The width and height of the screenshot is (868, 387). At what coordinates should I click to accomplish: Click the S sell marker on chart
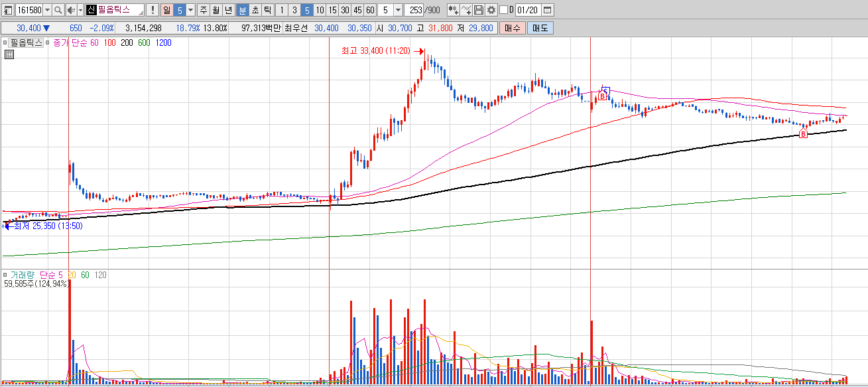coord(605,90)
